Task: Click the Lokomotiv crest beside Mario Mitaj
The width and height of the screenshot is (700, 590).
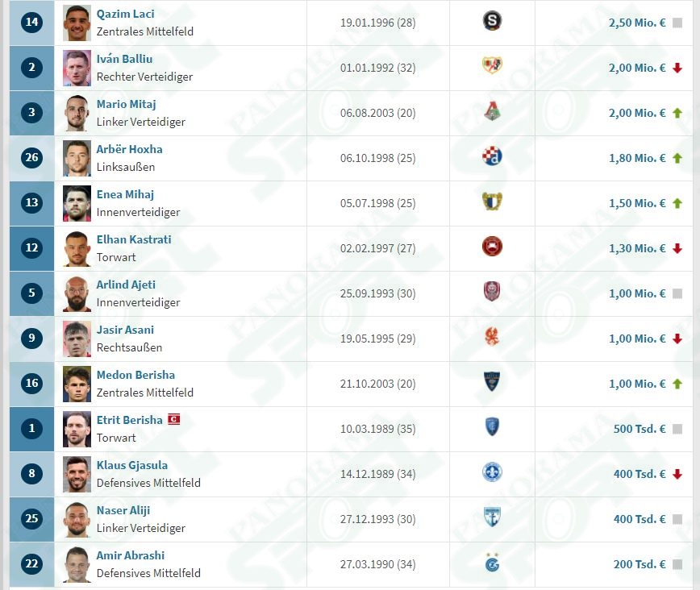Action: coord(492,111)
